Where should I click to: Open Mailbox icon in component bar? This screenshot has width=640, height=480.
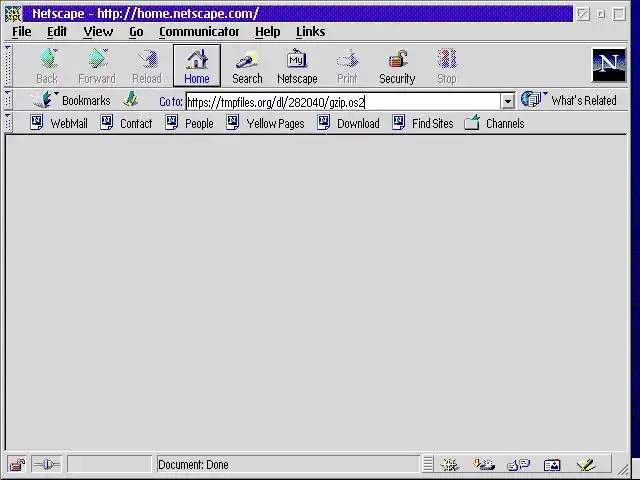(484, 464)
